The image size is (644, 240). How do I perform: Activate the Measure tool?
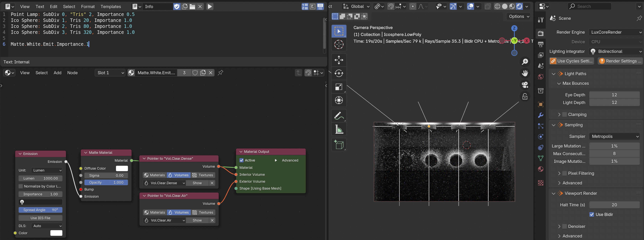coord(339,129)
